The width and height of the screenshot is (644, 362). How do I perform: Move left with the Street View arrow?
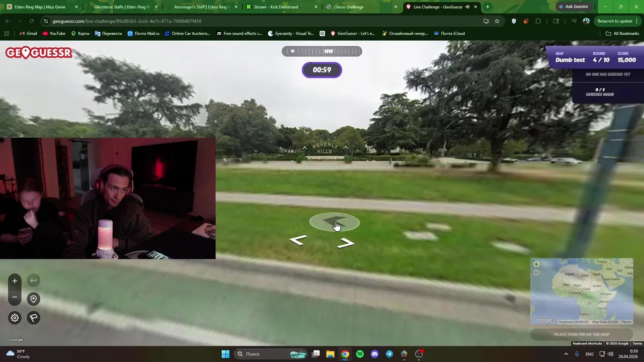[298, 240]
